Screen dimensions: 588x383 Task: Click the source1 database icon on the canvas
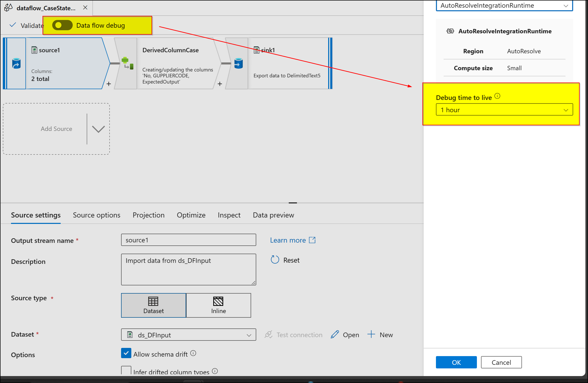(x=16, y=63)
